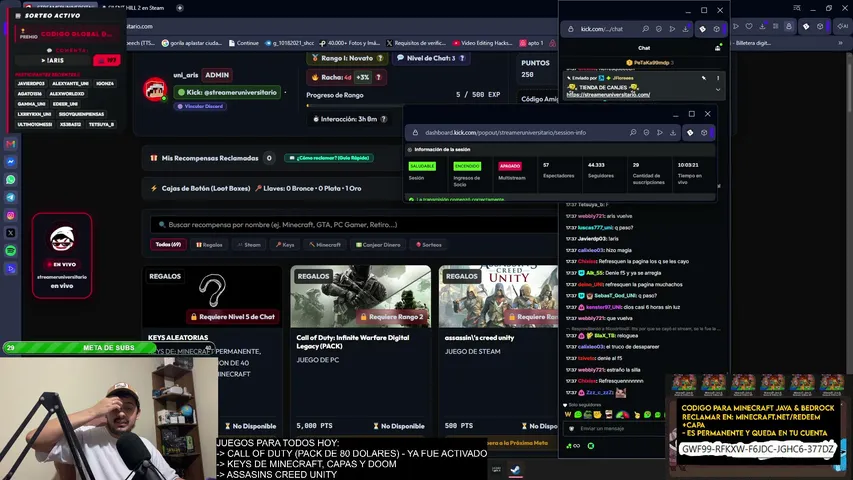Click help icon next to Interacción: 3h 8m

(384, 119)
